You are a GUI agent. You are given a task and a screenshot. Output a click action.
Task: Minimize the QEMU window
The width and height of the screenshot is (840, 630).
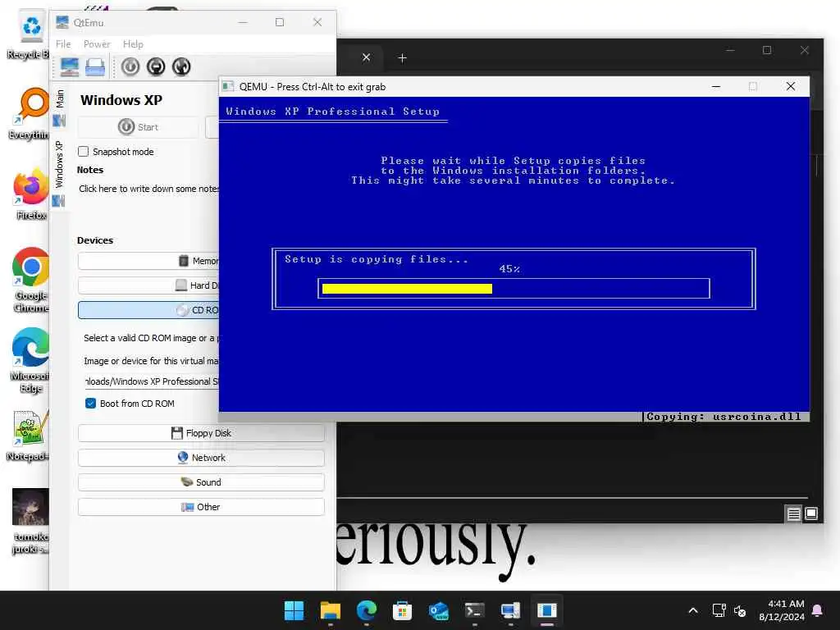coord(715,86)
